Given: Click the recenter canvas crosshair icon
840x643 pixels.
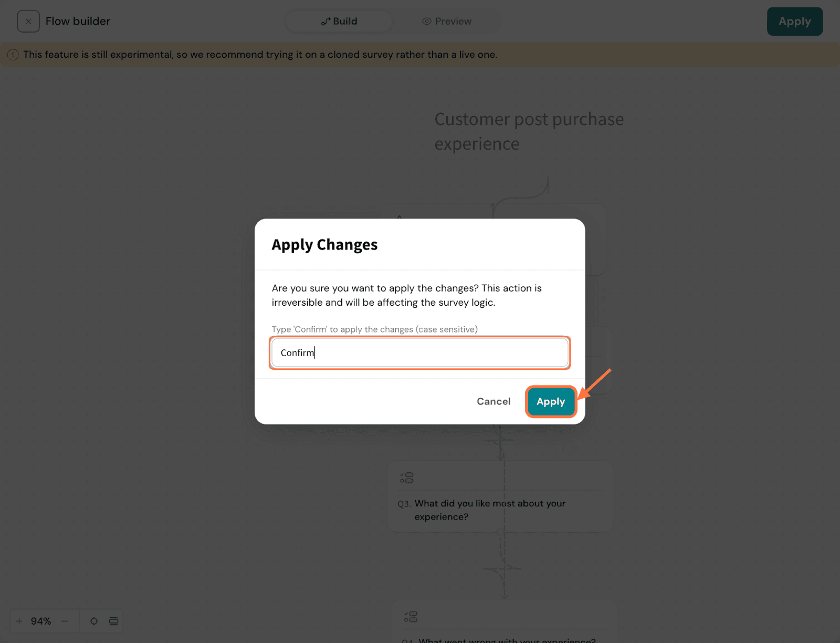Looking at the screenshot, I should [x=94, y=621].
